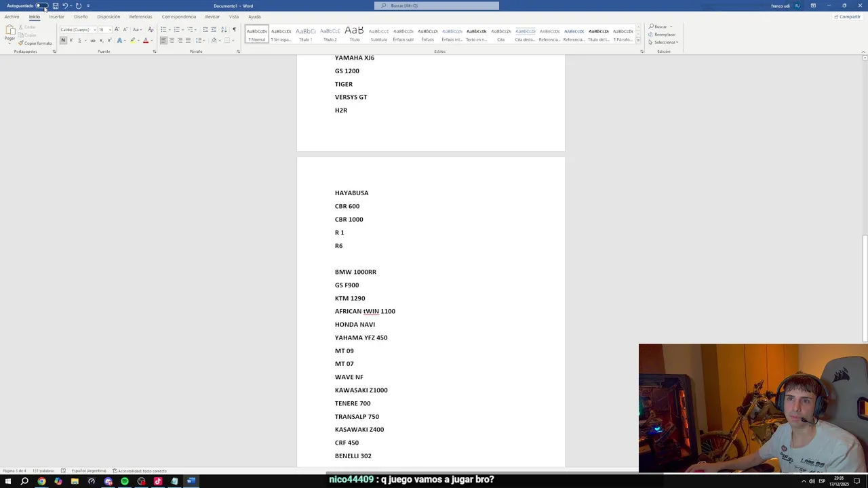Click the center alignment icon
Image resolution: width=868 pixels, height=488 pixels.
(172, 41)
